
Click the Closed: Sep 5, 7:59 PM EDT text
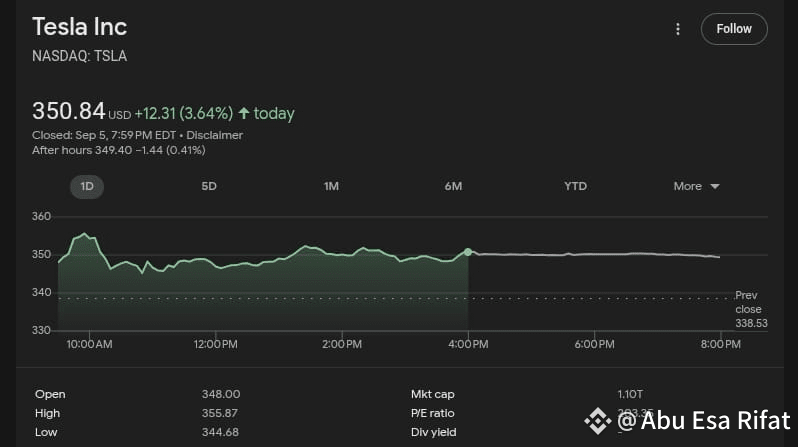pyautogui.click(x=104, y=135)
